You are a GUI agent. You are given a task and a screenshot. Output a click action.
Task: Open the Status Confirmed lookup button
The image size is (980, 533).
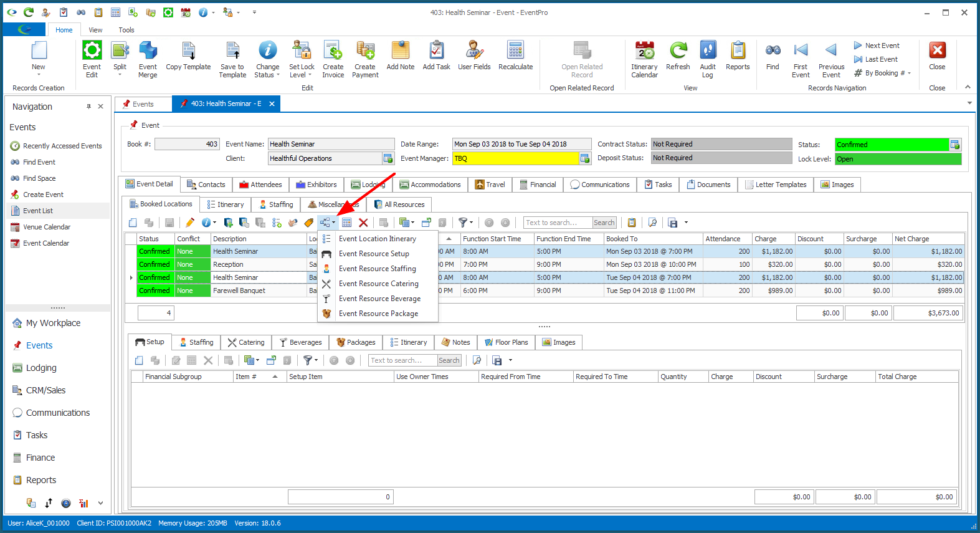tap(954, 145)
